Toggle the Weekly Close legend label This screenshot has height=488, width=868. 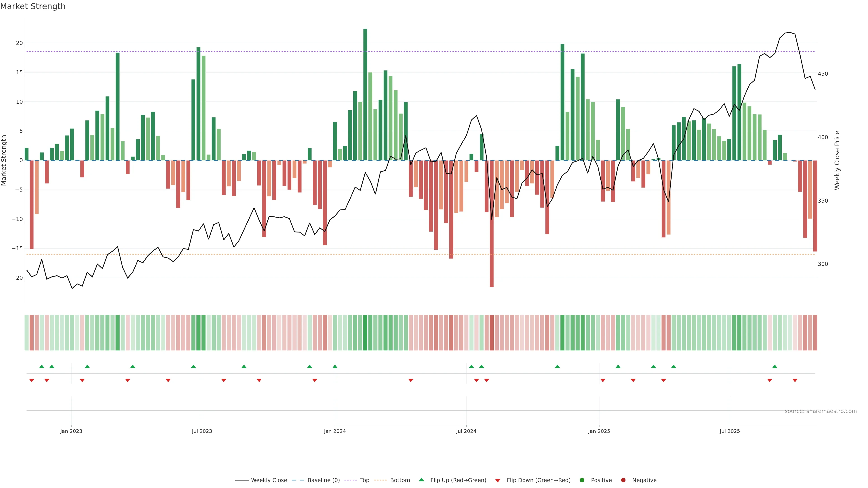click(x=269, y=480)
